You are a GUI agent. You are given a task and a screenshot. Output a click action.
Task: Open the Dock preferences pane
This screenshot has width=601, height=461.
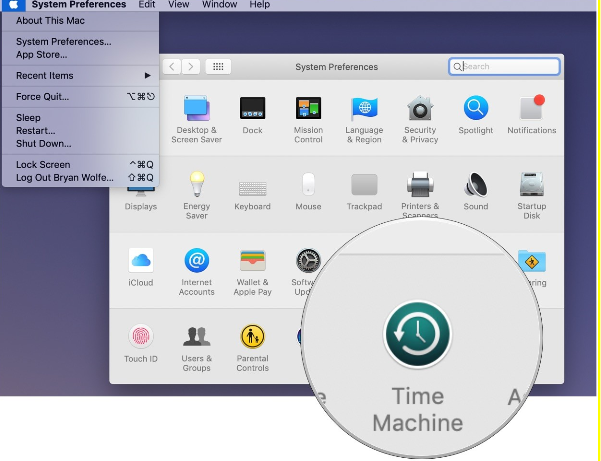tap(252, 115)
